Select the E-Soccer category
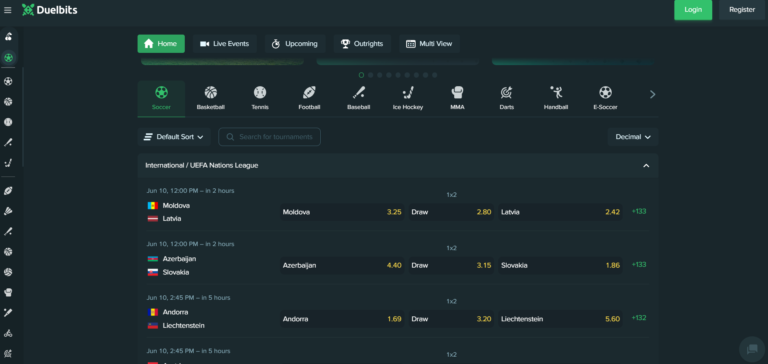768x364 pixels. click(605, 98)
